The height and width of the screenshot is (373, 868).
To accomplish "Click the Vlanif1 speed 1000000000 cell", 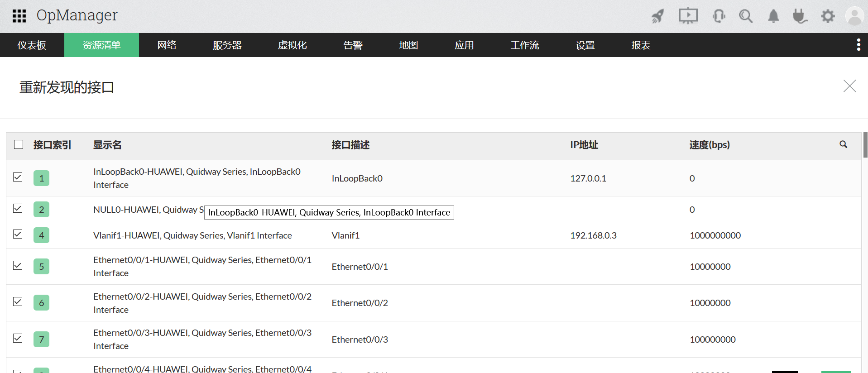I will click(x=715, y=235).
